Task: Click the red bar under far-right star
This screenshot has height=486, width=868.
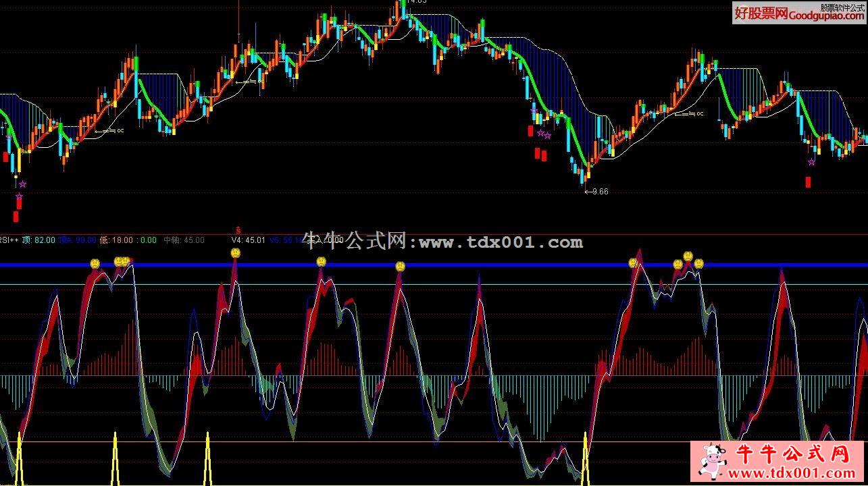Action: coord(808,182)
